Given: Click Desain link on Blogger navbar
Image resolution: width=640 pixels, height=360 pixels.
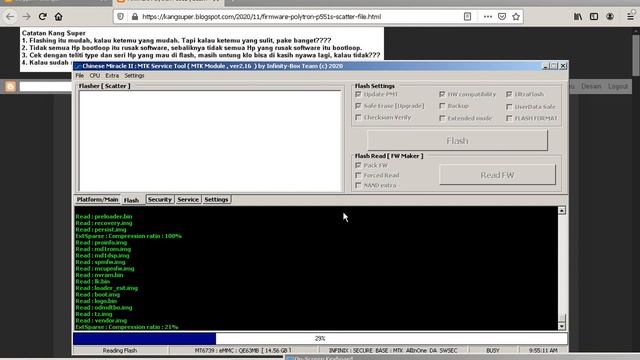Looking at the screenshot, I should 591,86.
